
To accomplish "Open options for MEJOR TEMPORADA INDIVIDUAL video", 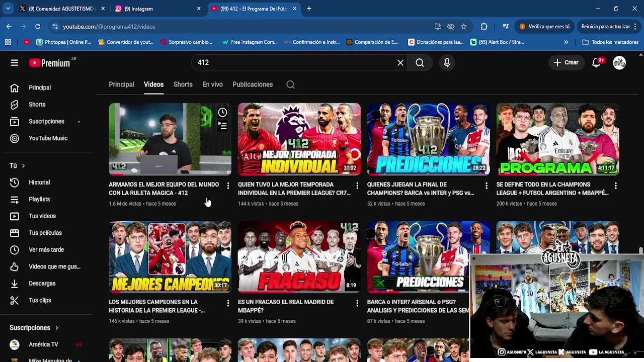I will click(x=357, y=186).
